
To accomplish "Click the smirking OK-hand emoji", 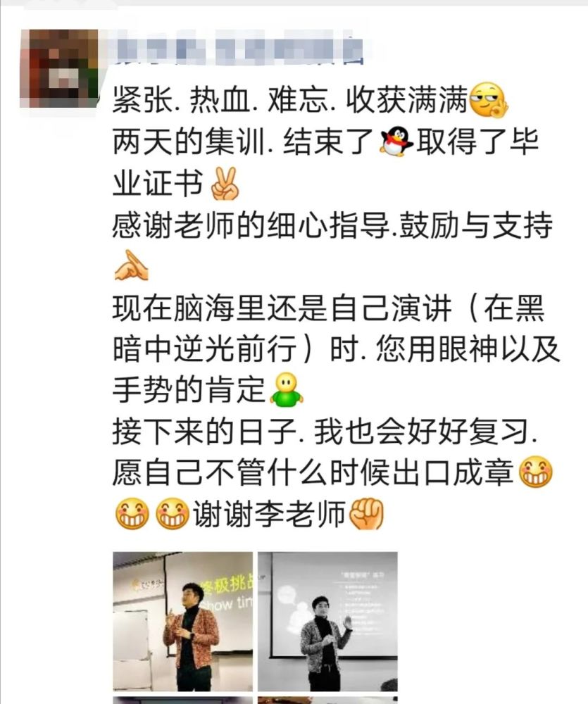I will pos(489,100).
